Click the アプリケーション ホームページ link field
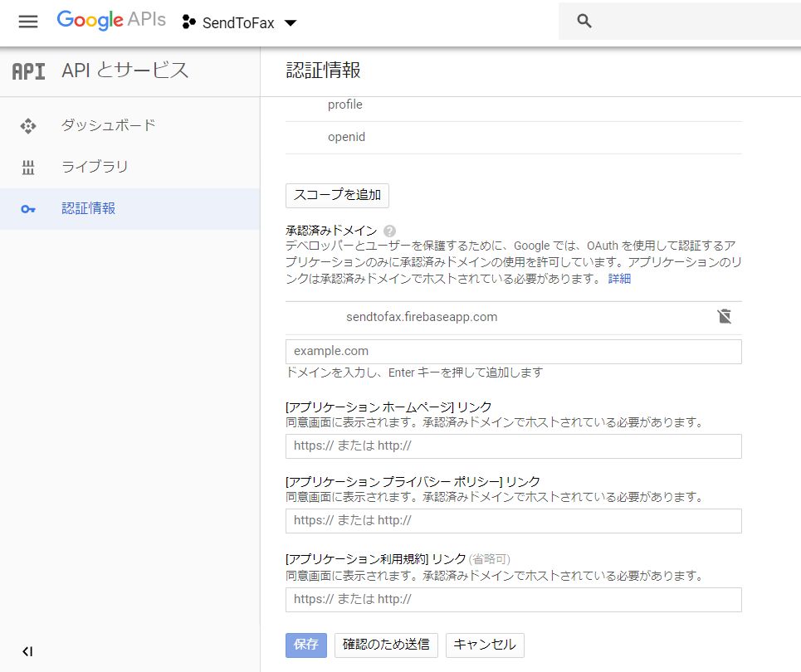The width and height of the screenshot is (801, 672). pyautogui.click(x=514, y=446)
